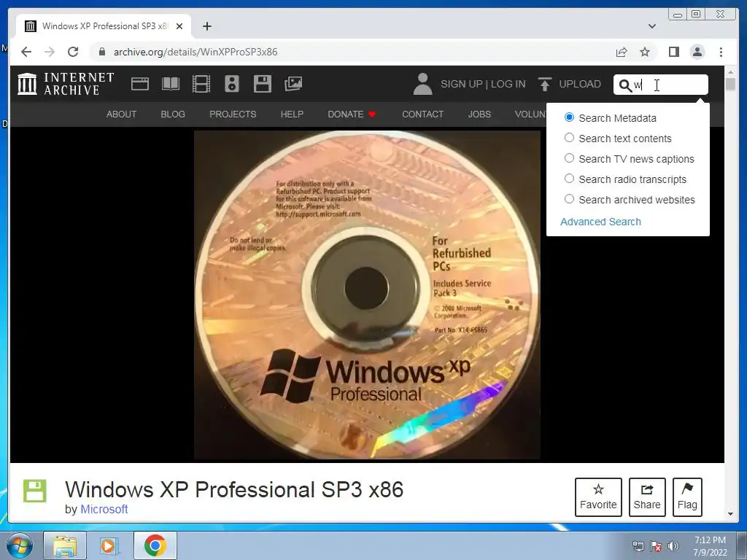Image resolution: width=747 pixels, height=560 pixels.
Task: Open the Software (floppy disk) icon
Action: tap(263, 84)
